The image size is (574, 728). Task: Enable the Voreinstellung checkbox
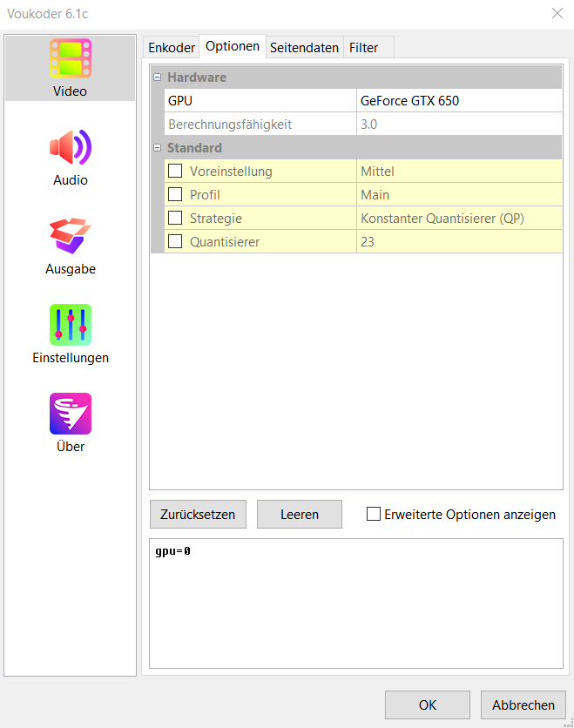point(175,172)
